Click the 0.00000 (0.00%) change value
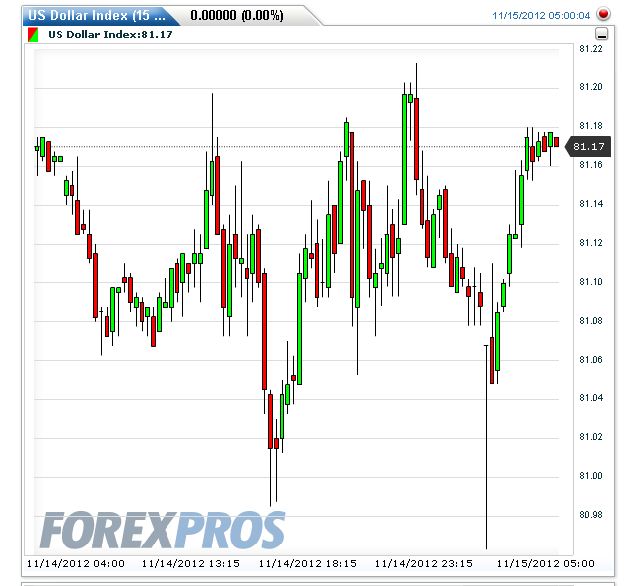Viewport: 625px width, 586px height. coord(237,16)
